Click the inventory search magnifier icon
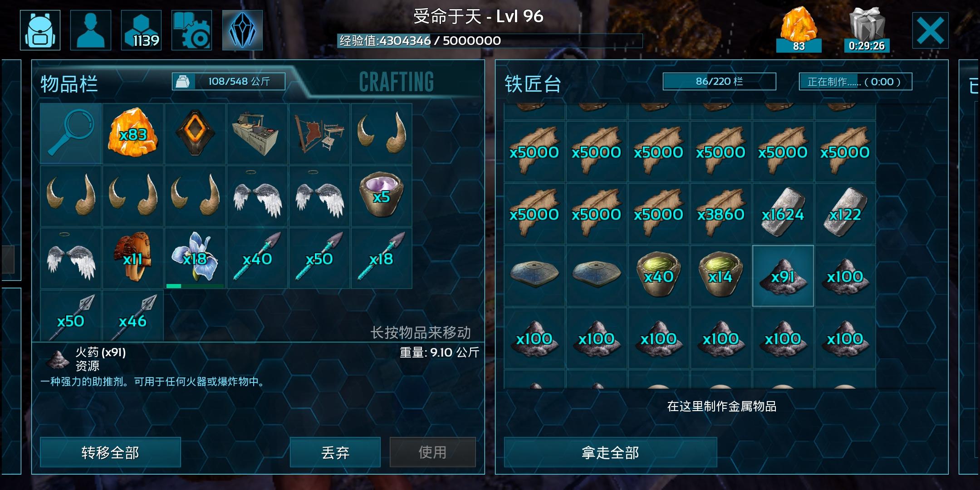Viewport: 980px width, 490px height. (71, 133)
